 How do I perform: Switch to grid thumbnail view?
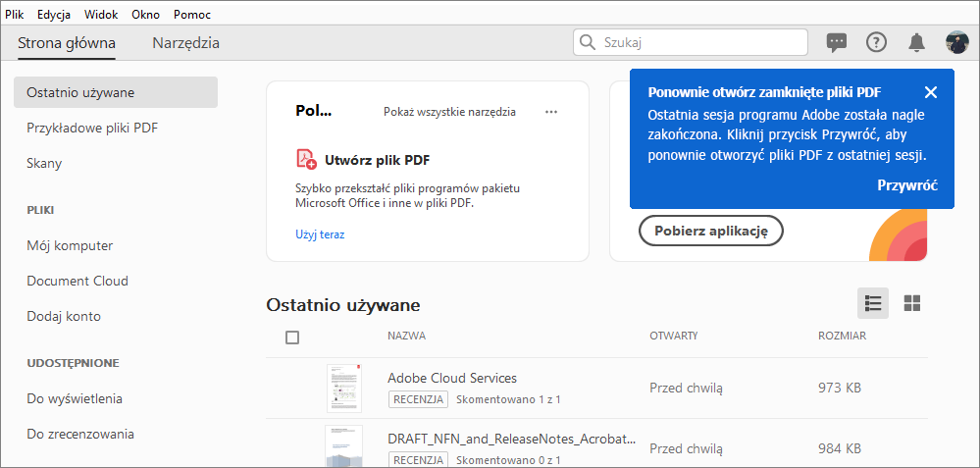pyautogui.click(x=912, y=303)
